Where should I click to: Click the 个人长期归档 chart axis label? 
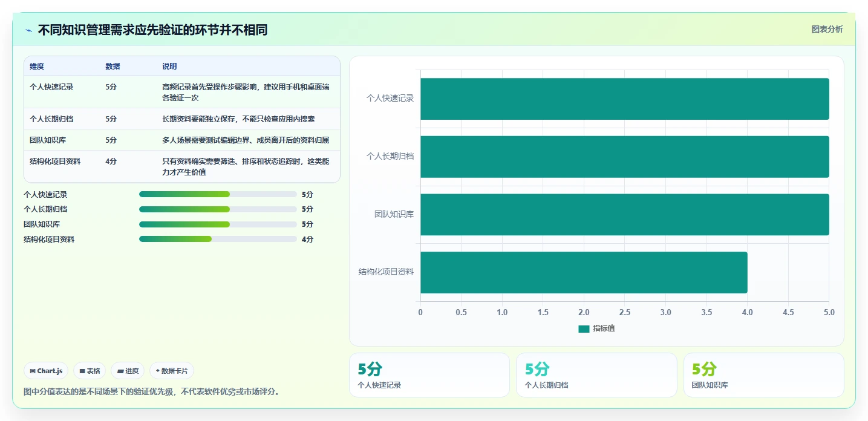pos(390,156)
